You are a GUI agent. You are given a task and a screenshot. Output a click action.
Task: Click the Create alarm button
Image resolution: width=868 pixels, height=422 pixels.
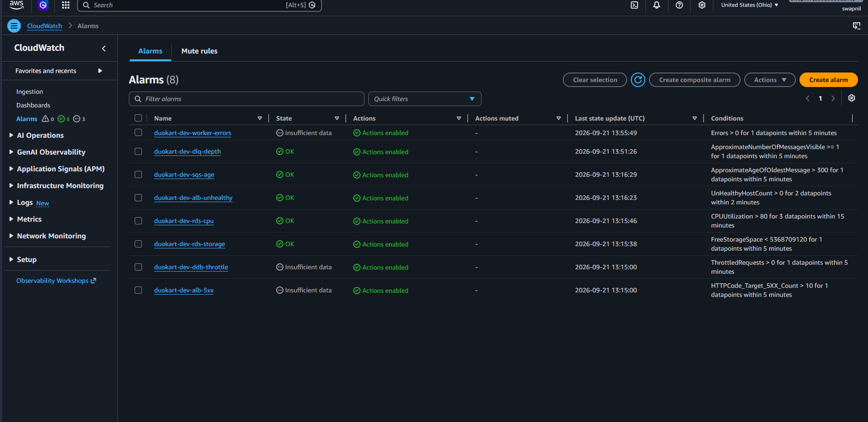click(x=829, y=80)
